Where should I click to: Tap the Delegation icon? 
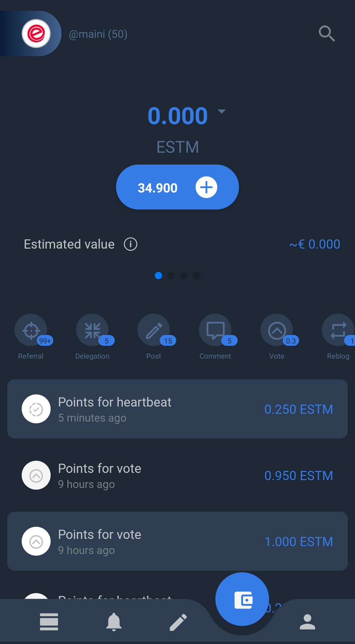coord(92,330)
